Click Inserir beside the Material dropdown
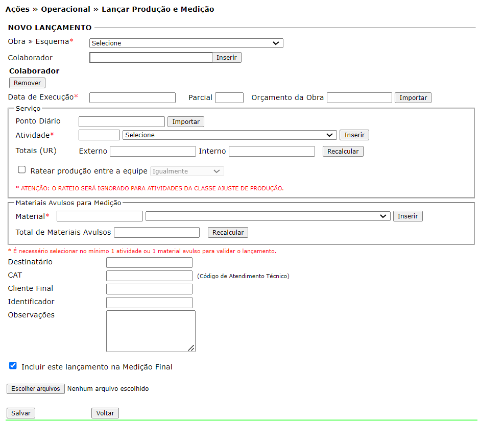Viewport: 504px width, 422px height. tap(407, 216)
